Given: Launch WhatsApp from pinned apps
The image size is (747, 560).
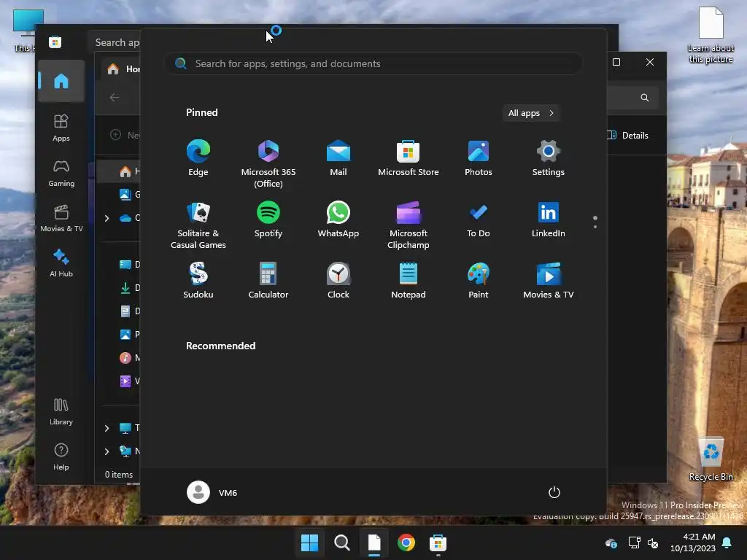Looking at the screenshot, I should (338, 219).
